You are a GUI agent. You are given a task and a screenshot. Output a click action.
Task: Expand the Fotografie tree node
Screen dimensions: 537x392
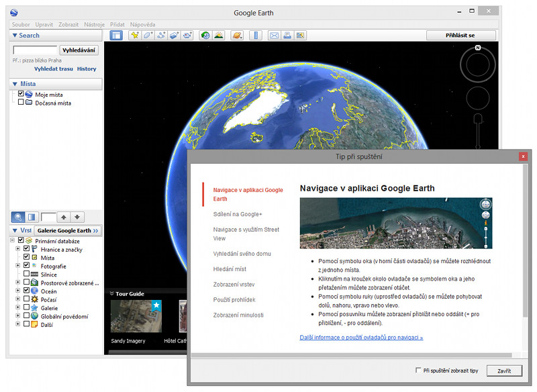click(18, 265)
